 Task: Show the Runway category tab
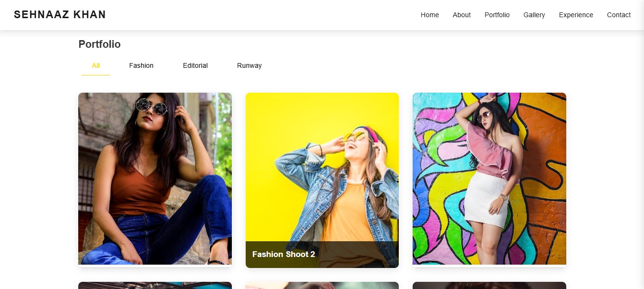[249, 65]
